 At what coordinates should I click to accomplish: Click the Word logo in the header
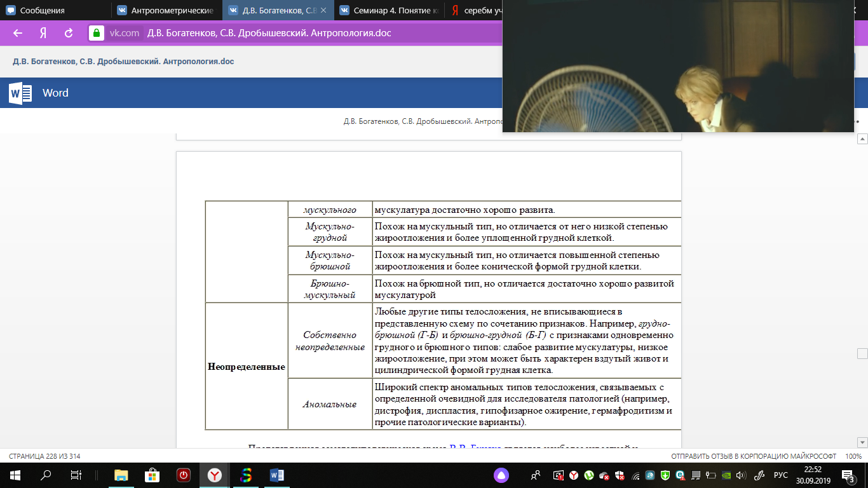pos(20,93)
